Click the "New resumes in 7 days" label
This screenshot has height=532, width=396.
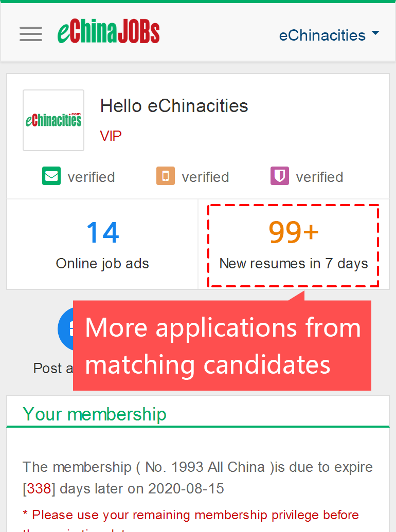tap(294, 264)
